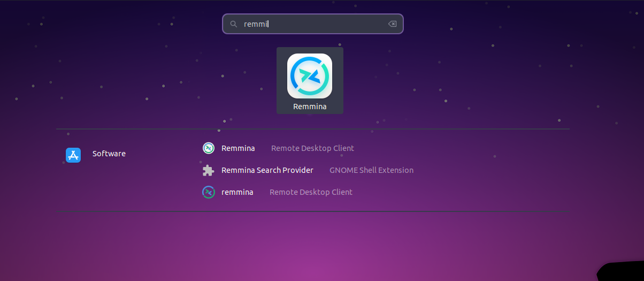The height and width of the screenshot is (281, 644).
Task: Open the Remmina Search Provider result
Action: click(267, 170)
